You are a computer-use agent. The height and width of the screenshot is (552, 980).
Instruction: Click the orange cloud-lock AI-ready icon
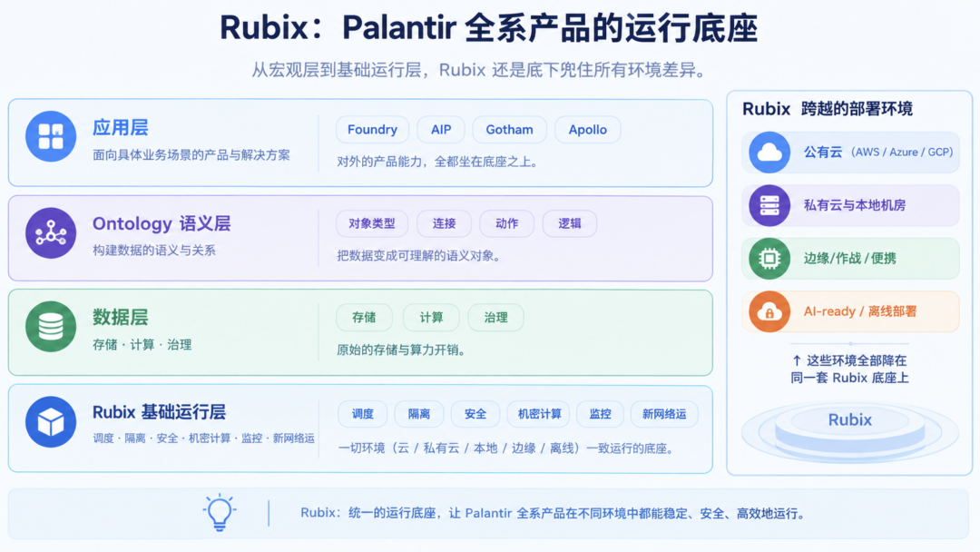pyautogui.click(x=769, y=311)
